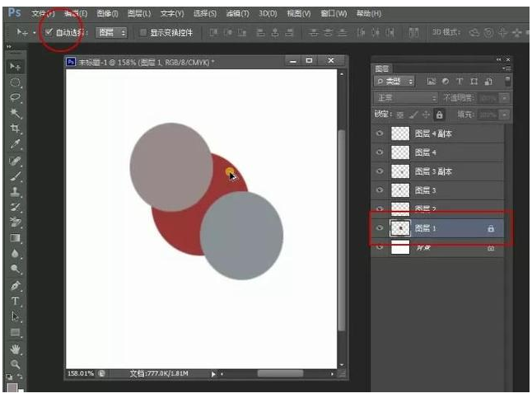Toggle the layer filter on/off switch
The width and height of the screenshot is (532, 398).
(x=507, y=82)
